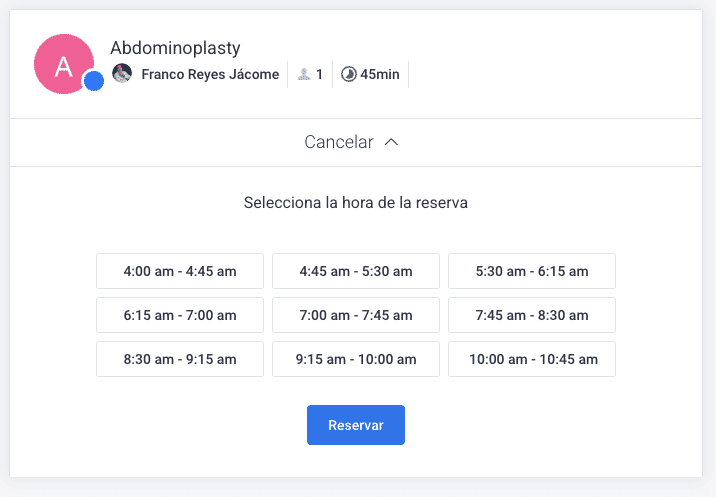Click the pink A service avatar
Screen dimensions: 716x497
coord(63,63)
